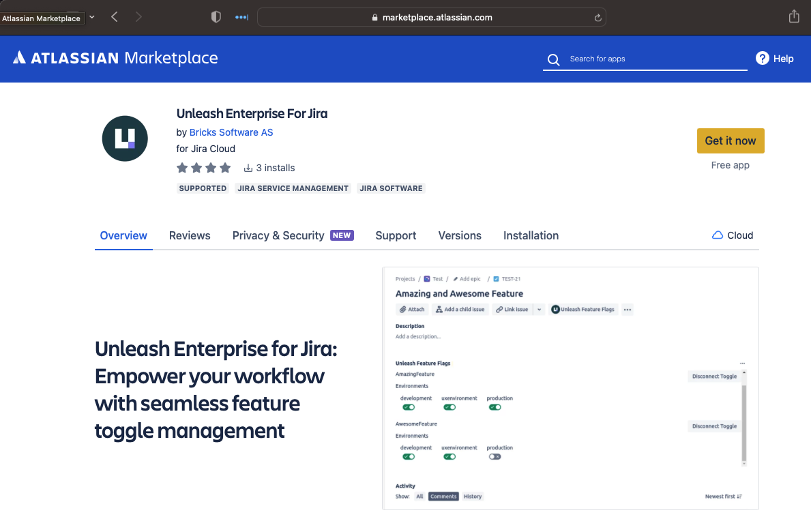Click the Attach paperclip icon in the screenshot
This screenshot has width=811, height=532.
(403, 309)
